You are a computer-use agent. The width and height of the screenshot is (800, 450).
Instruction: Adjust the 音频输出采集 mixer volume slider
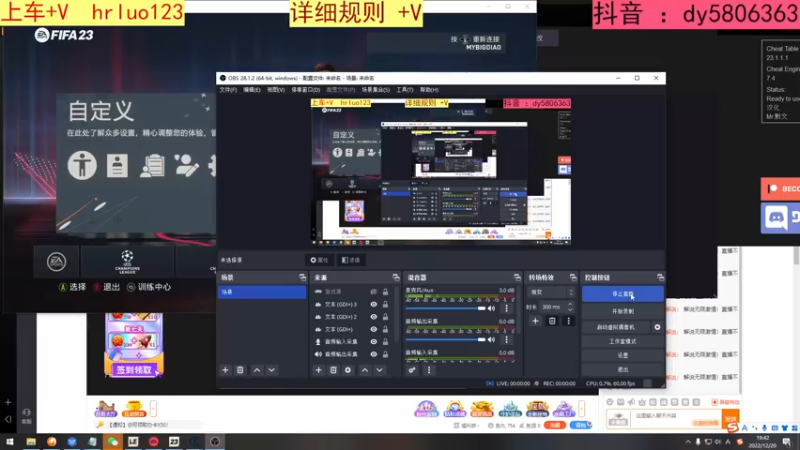pyautogui.click(x=445, y=340)
